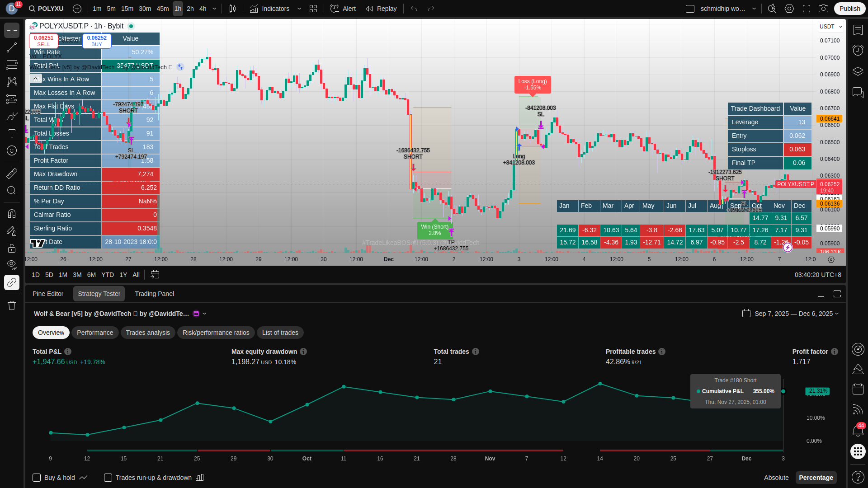Open the layout templates grid icon
Image resolution: width=868 pixels, height=488 pixels.
pos(313,9)
